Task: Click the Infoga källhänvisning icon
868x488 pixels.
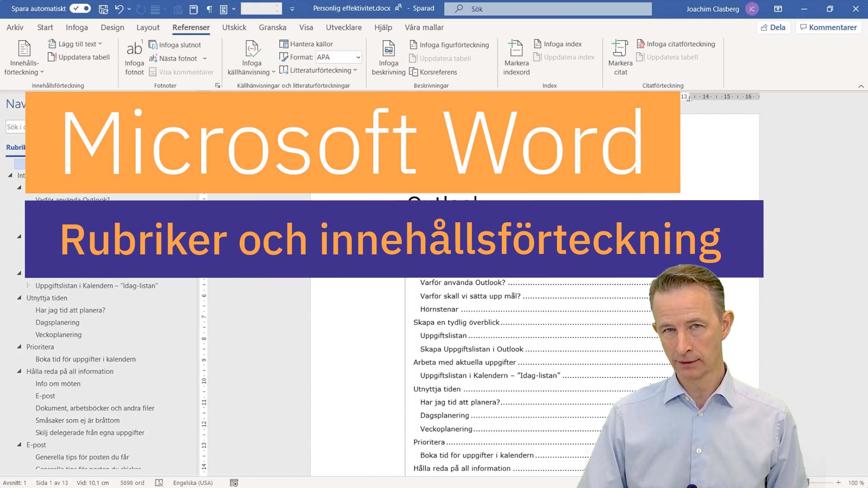Action: [252, 49]
